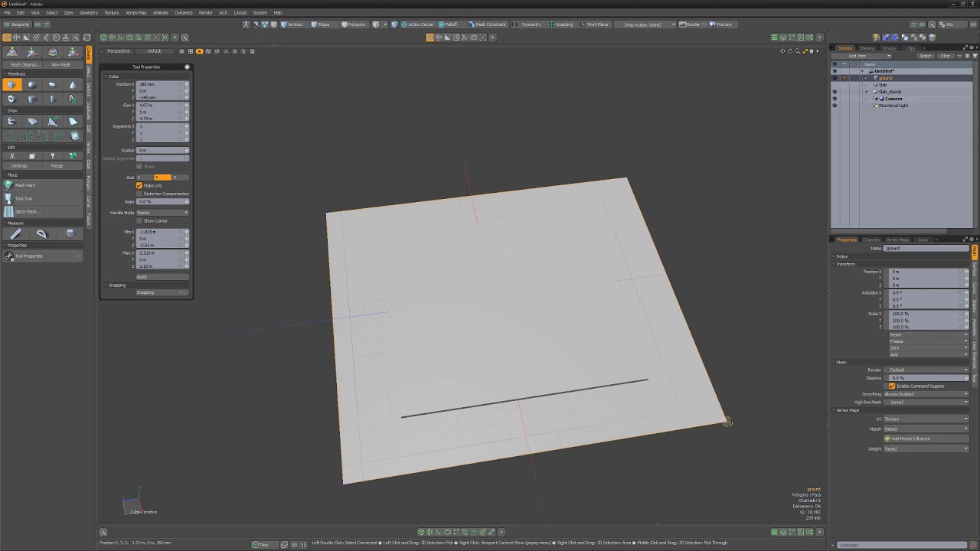Open the Action Center options

coord(418,24)
